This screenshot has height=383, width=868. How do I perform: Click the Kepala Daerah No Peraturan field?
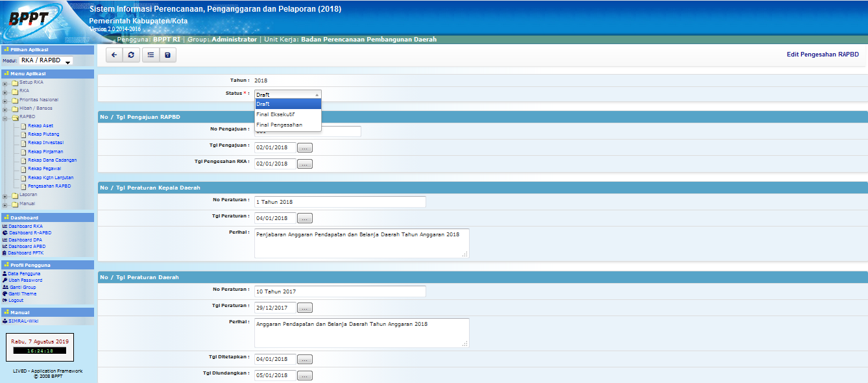(340, 202)
